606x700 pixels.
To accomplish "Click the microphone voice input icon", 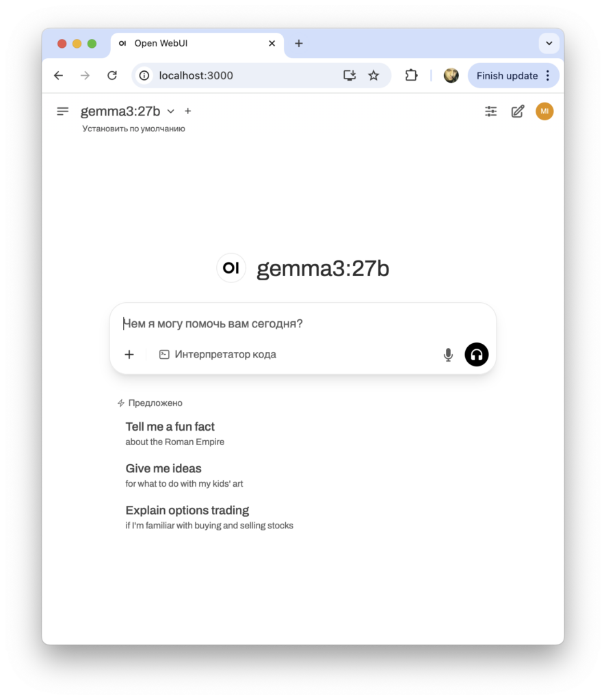I will pyautogui.click(x=448, y=355).
